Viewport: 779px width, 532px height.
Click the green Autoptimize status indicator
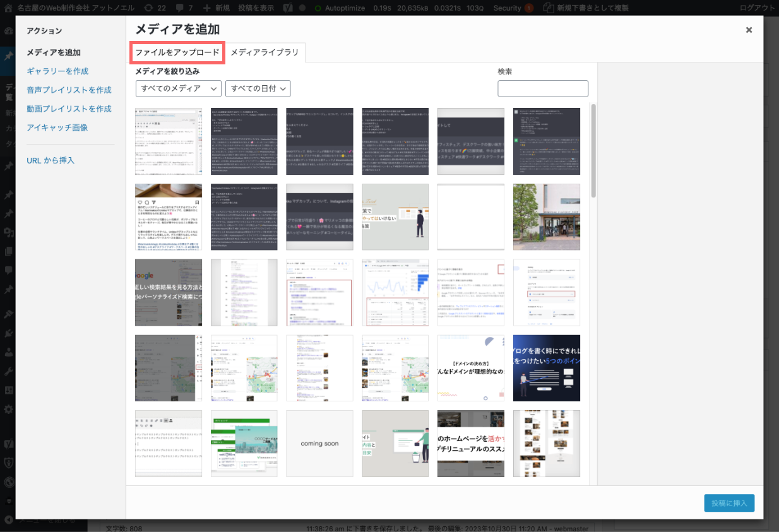click(x=341, y=8)
